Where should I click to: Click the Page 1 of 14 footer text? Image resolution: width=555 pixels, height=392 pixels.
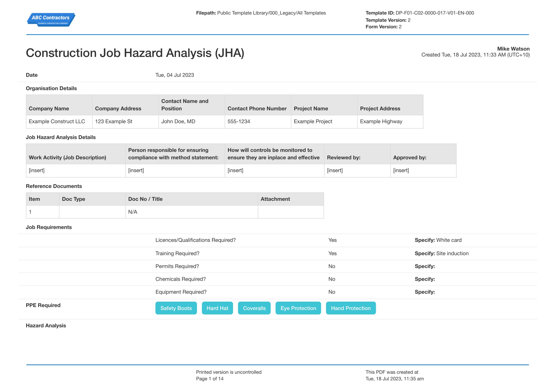point(210,378)
